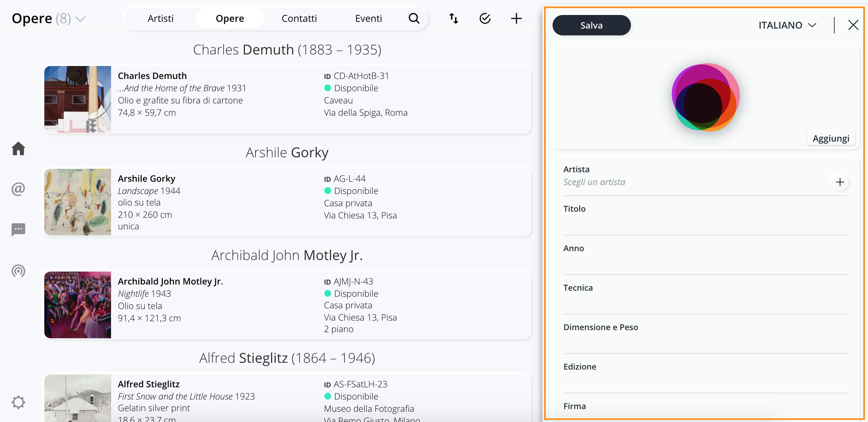Click the 210 × 260 cm dimensions
The width and height of the screenshot is (868, 422).
145,215
